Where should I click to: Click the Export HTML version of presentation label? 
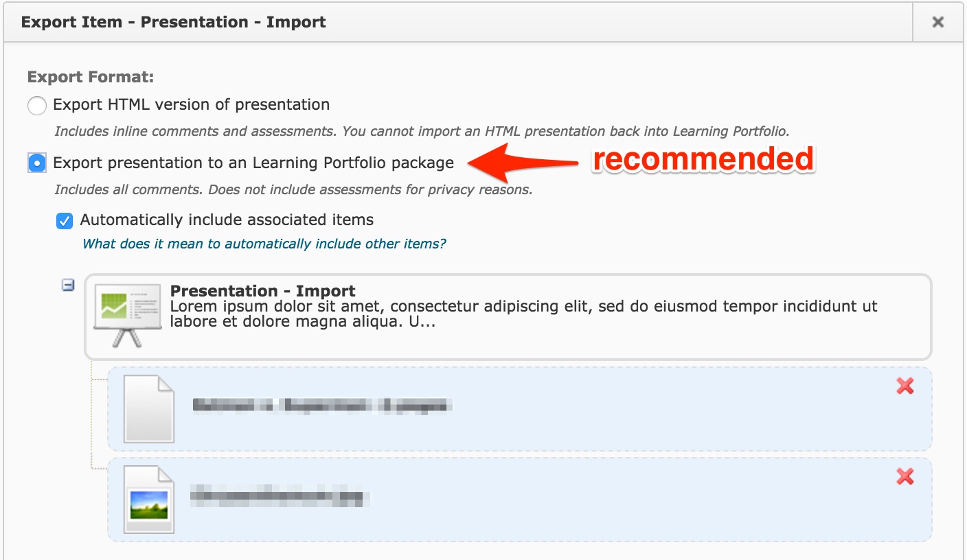click(x=192, y=105)
